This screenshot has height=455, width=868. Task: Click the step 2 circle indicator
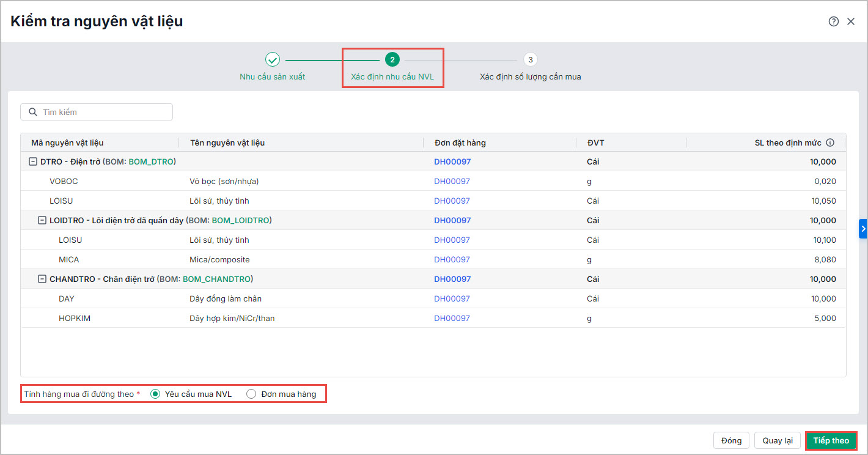coord(392,59)
